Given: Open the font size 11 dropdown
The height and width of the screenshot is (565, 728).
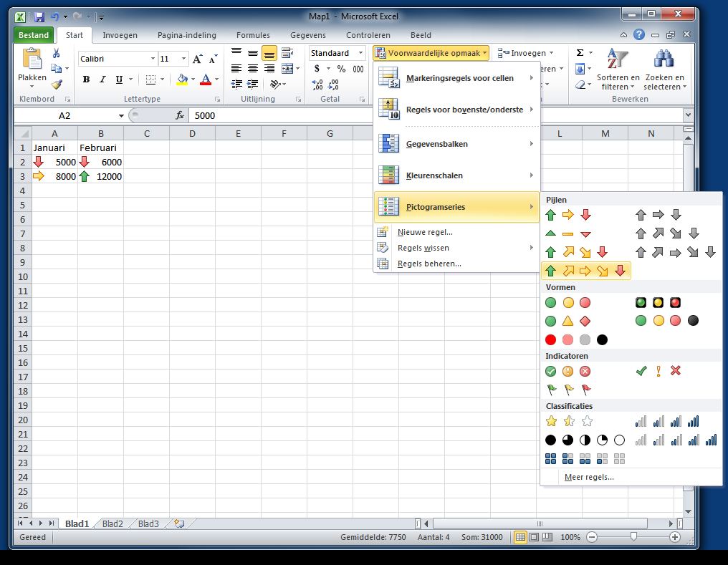Looking at the screenshot, I should tap(184, 59).
